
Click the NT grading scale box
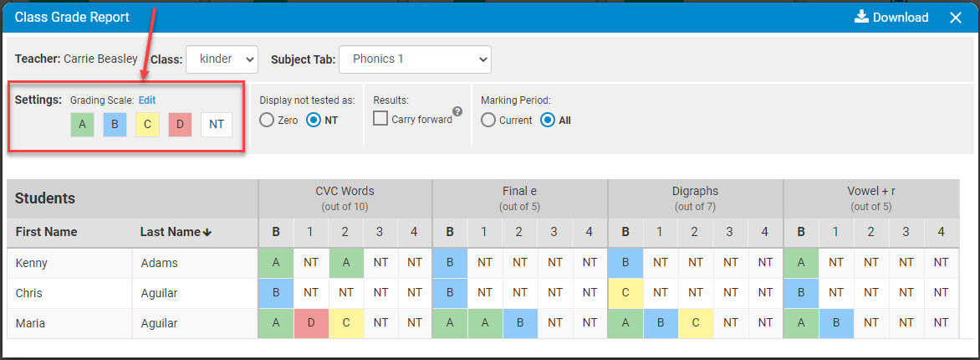pyautogui.click(x=217, y=124)
